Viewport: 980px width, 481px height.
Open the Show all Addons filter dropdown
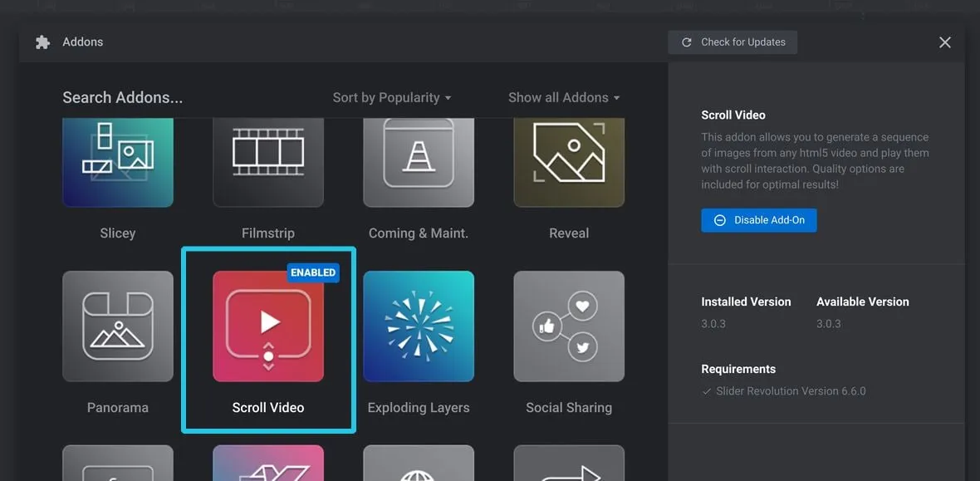click(564, 97)
